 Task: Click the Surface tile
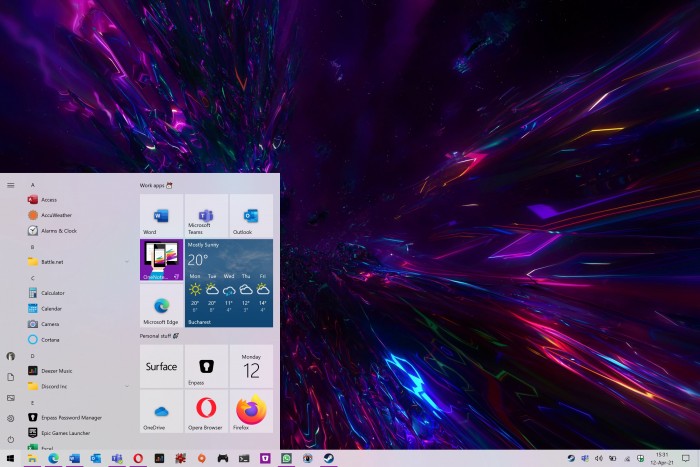pyautogui.click(x=161, y=366)
